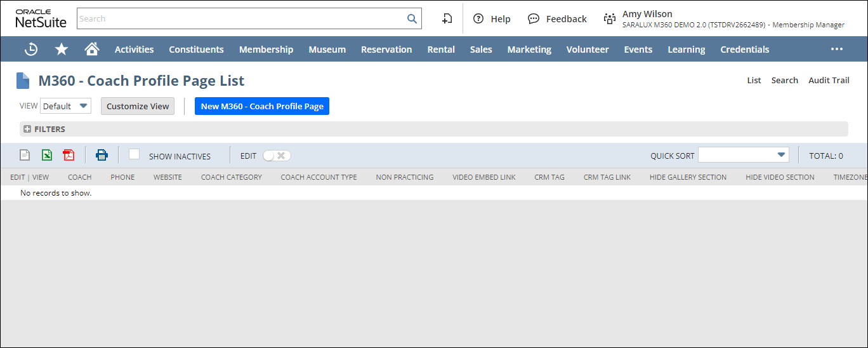Enable the Show Inactives checkbox
The image size is (868, 348).
click(x=134, y=154)
